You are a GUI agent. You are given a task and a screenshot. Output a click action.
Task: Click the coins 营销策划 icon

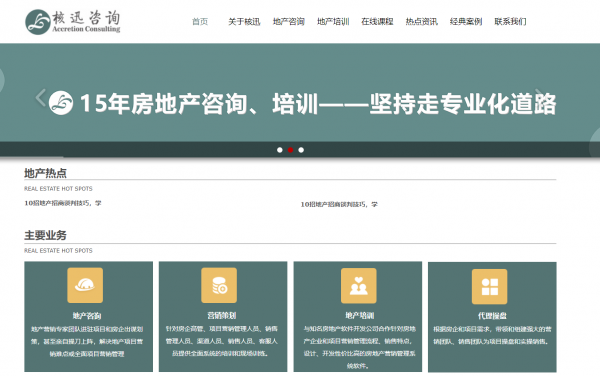[219, 285]
